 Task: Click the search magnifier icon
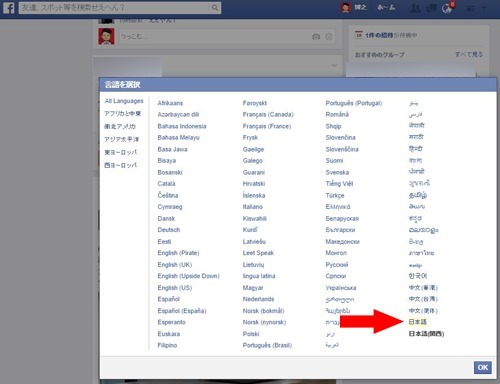(215, 7)
